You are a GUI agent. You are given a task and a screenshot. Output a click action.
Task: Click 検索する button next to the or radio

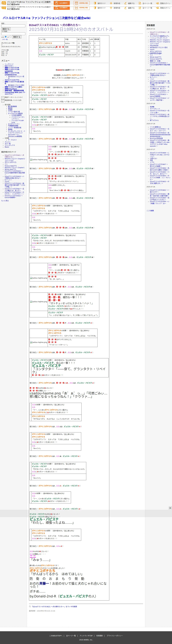(x=17, y=37)
